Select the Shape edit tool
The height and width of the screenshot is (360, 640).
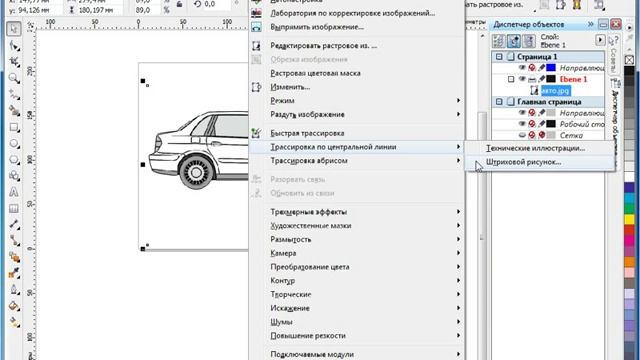click(14, 46)
